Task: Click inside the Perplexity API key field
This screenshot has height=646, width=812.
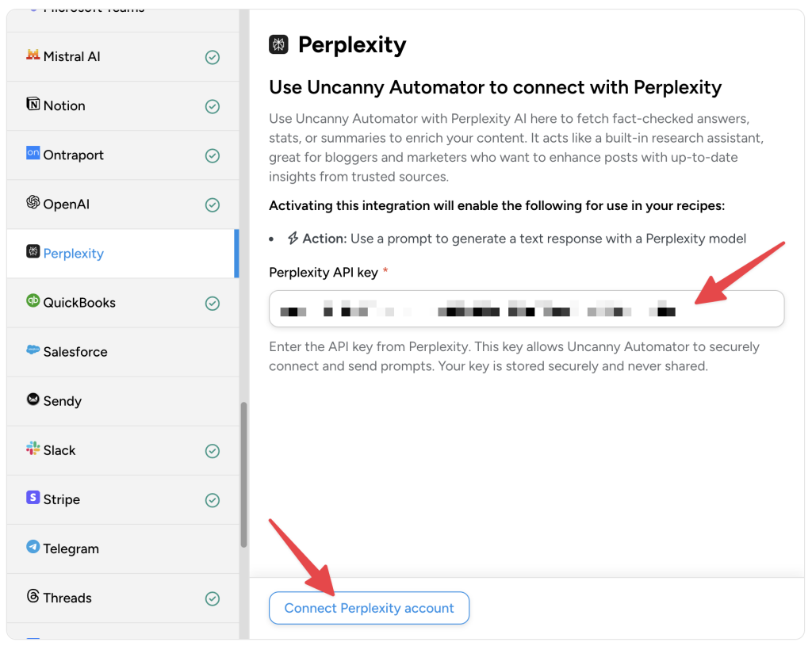Action: coord(527,309)
